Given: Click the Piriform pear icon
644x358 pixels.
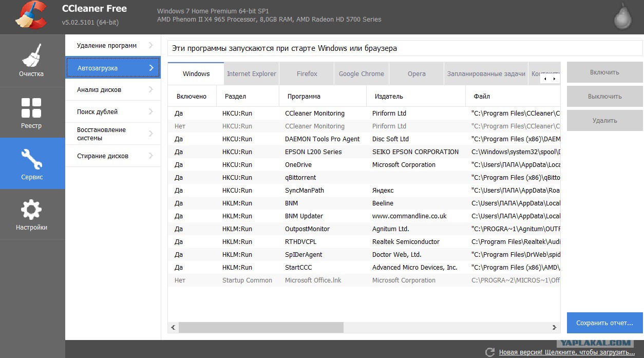Looking at the screenshot, I should tap(622, 16).
